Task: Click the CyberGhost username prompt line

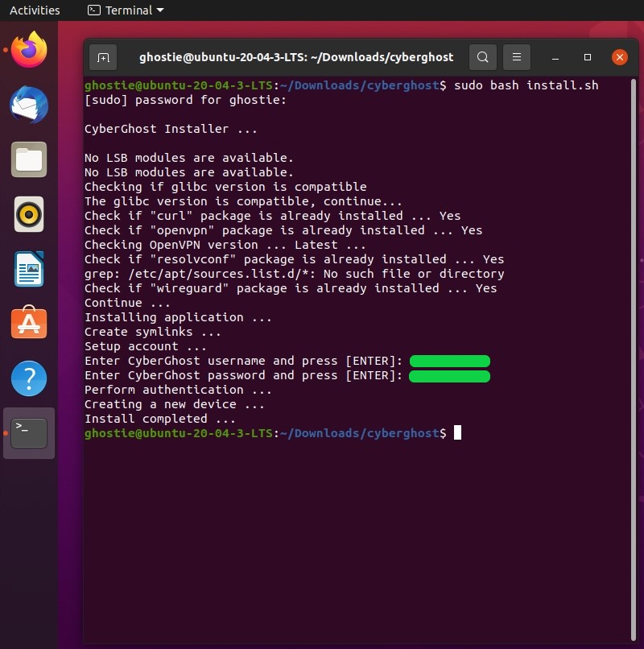Action: coord(287,361)
